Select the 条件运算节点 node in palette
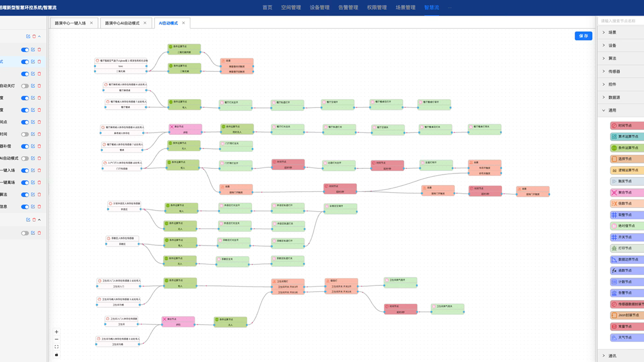Viewport: 644px width, 362px height. coord(627,148)
